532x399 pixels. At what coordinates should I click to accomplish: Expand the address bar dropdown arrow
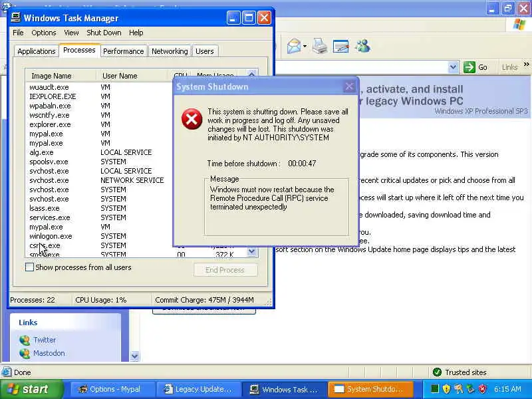point(453,67)
